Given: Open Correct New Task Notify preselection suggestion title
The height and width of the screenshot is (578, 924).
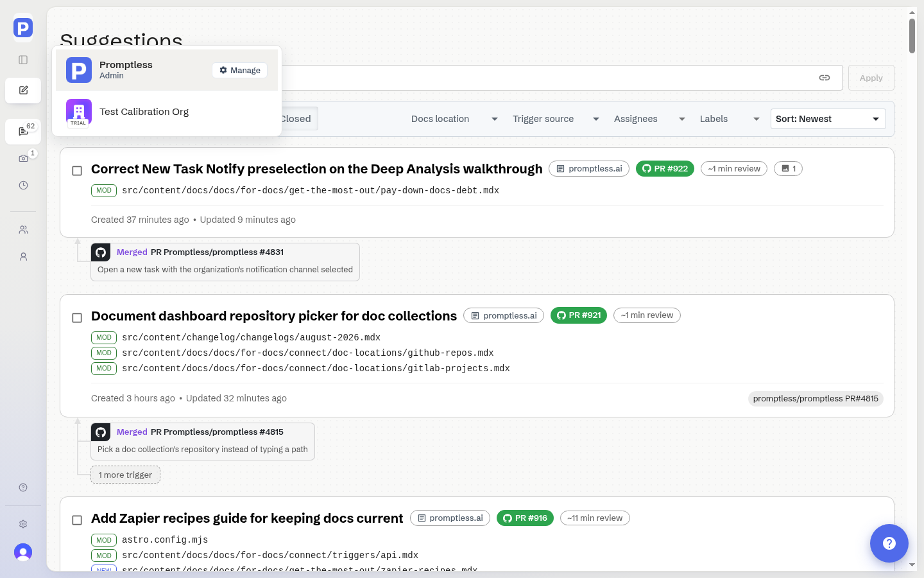Looking at the screenshot, I should pos(317,169).
